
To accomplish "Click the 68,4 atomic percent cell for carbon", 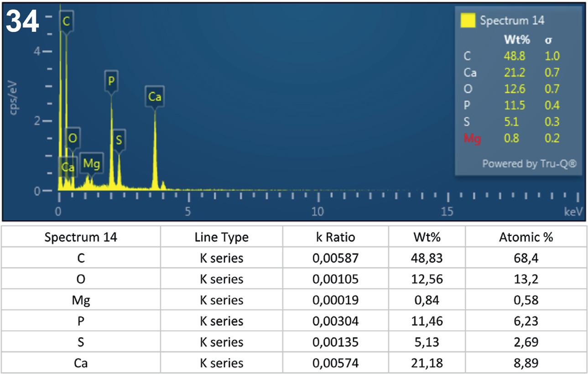I will coord(526,258).
